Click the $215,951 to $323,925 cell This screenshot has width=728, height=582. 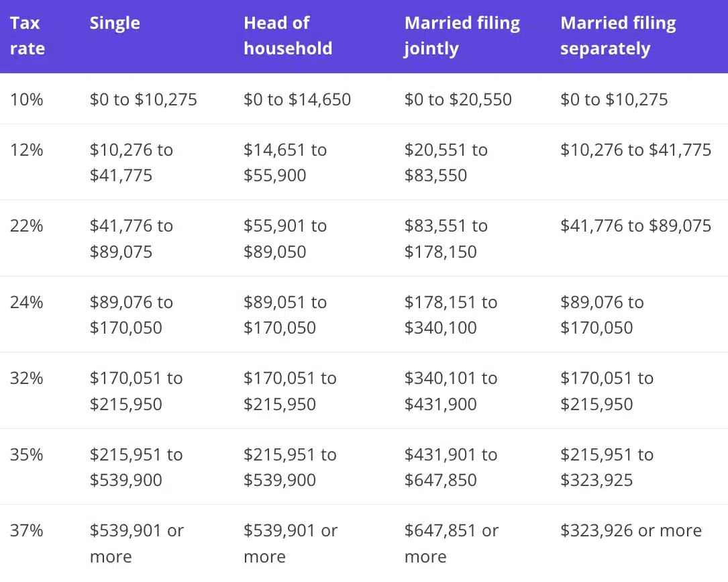[607, 467]
